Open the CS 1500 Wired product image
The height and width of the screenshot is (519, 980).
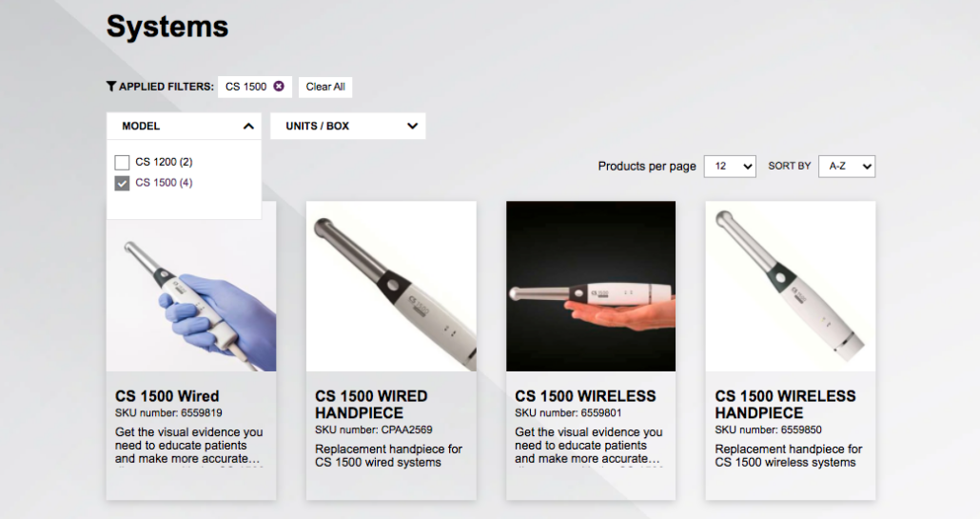191,286
